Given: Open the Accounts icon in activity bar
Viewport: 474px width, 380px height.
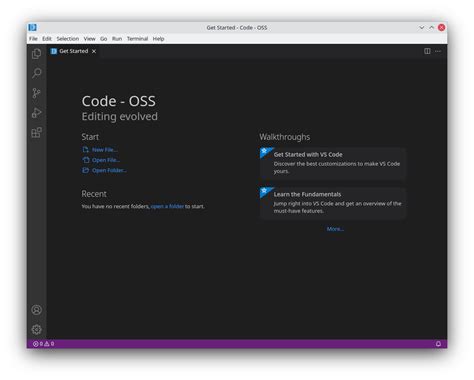Looking at the screenshot, I should point(36,310).
